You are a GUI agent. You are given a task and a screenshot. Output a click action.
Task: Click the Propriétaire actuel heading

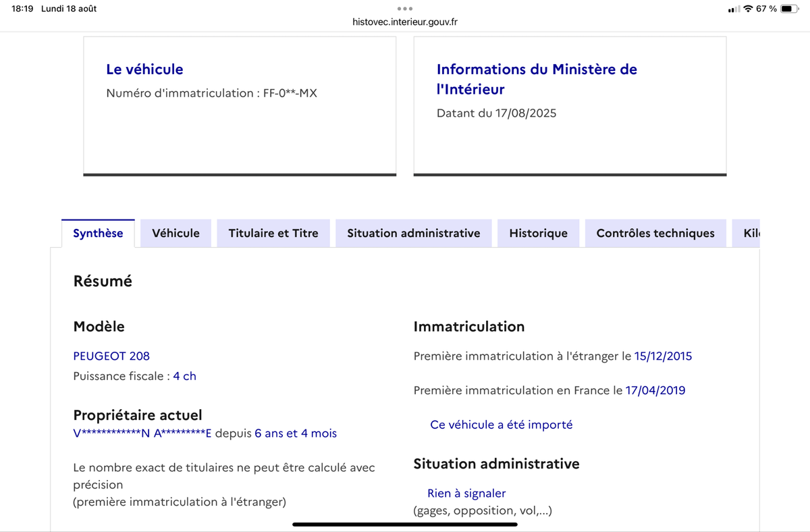click(x=138, y=415)
